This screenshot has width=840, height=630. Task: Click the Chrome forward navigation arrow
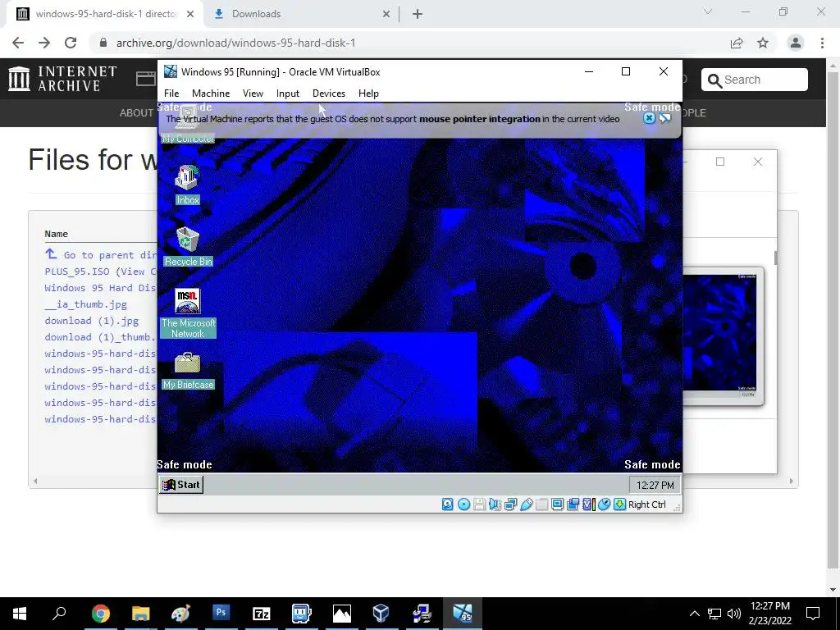44,43
